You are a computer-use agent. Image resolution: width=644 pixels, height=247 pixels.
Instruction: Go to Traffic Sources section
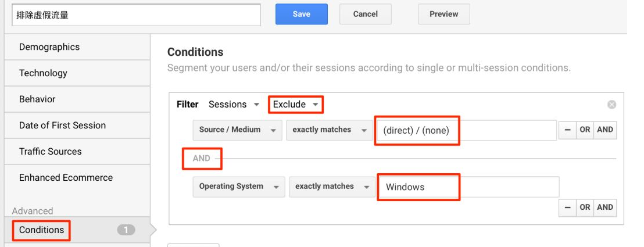[x=51, y=152]
